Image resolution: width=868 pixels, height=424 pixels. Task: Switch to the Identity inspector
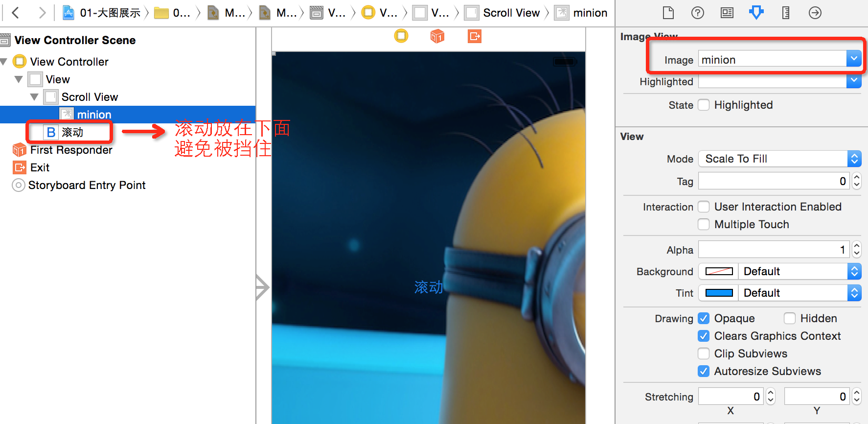pyautogui.click(x=727, y=13)
